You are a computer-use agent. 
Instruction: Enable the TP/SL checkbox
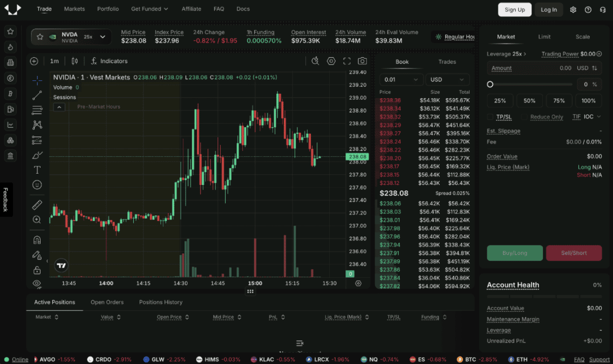pyautogui.click(x=491, y=117)
